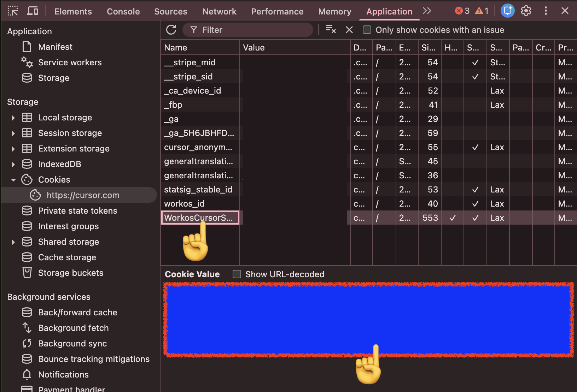
Task: Click the Local storage grid icon
Action: (x=27, y=117)
